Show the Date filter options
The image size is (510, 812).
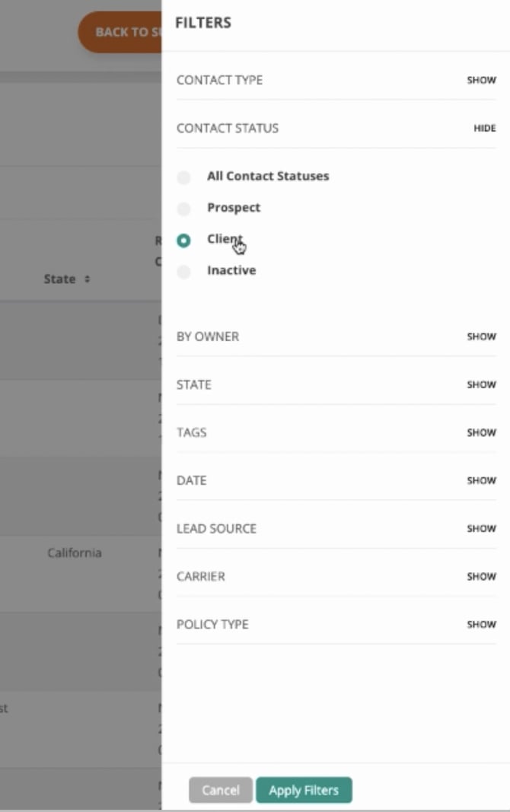click(481, 480)
